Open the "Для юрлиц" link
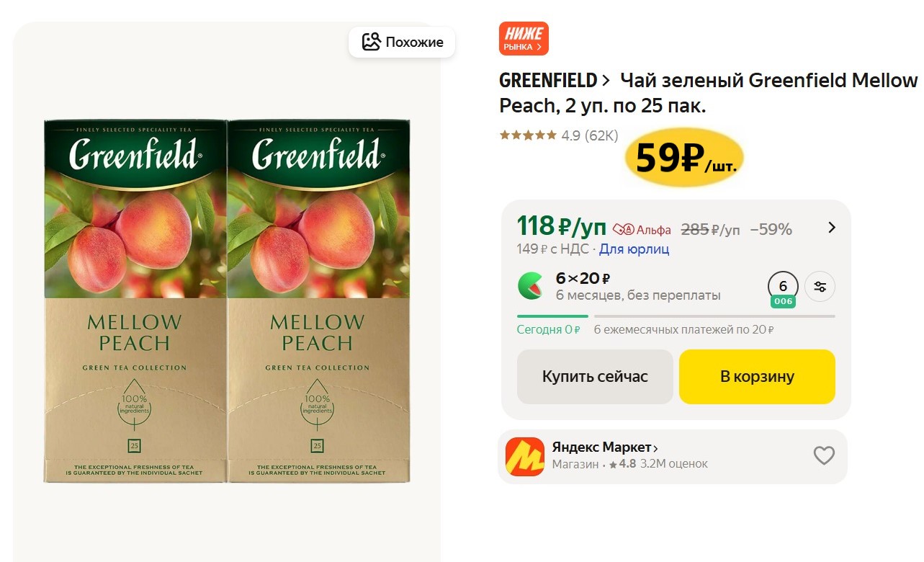Screen dimensions: 924x562 click(634, 249)
